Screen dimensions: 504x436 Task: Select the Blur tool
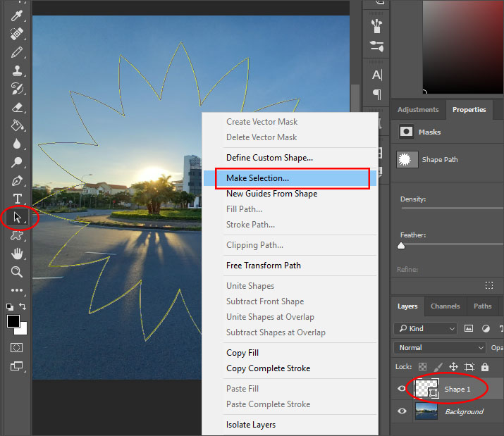pos(17,144)
